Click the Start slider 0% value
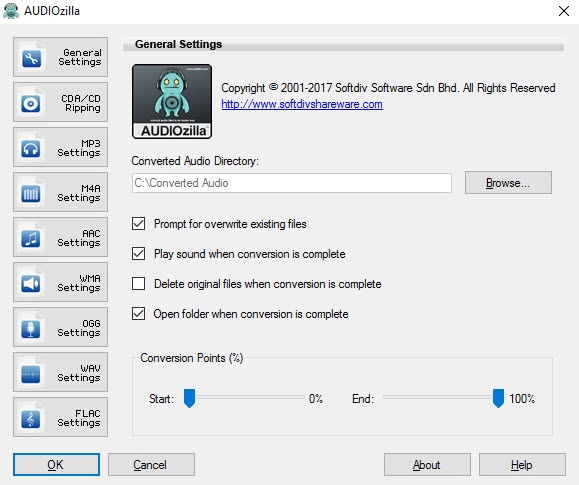 coord(316,399)
